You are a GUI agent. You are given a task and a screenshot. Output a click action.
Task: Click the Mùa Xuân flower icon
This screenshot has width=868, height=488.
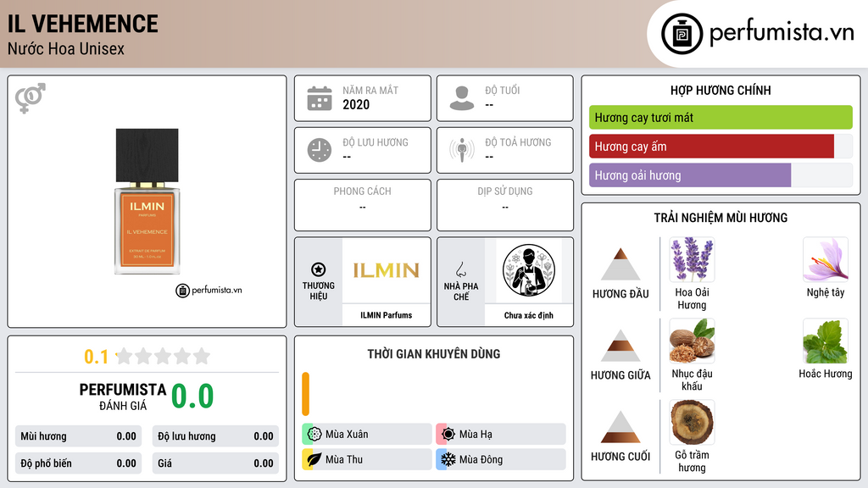tap(314, 435)
